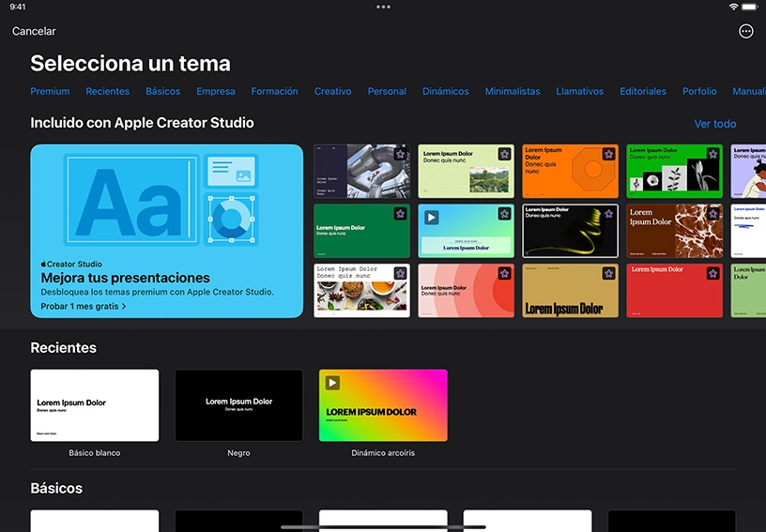The image size is (766, 532).
Task: Select the tan bold Lorem Ipsum theme
Action: [570, 291]
